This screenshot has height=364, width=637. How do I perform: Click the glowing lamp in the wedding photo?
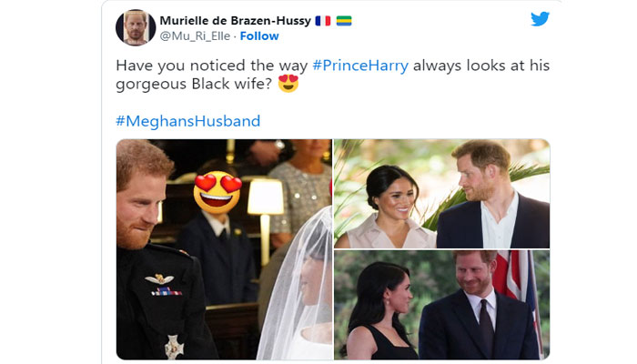click(x=266, y=197)
